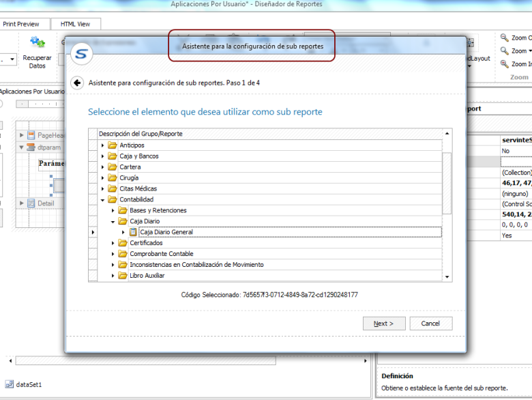
Task: Select the Caja Diario General report icon
Action: [133, 232]
